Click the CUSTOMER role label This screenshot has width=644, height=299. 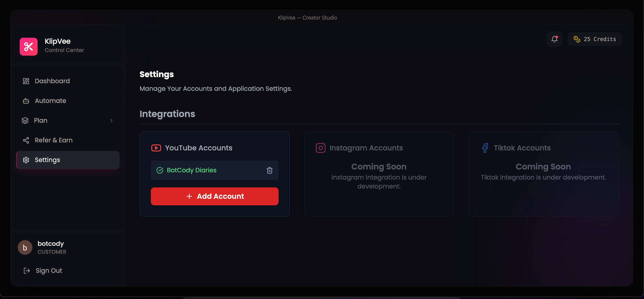pyautogui.click(x=52, y=252)
